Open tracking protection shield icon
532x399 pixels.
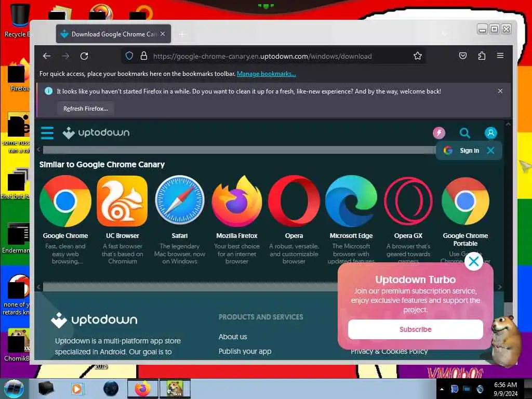(x=129, y=56)
